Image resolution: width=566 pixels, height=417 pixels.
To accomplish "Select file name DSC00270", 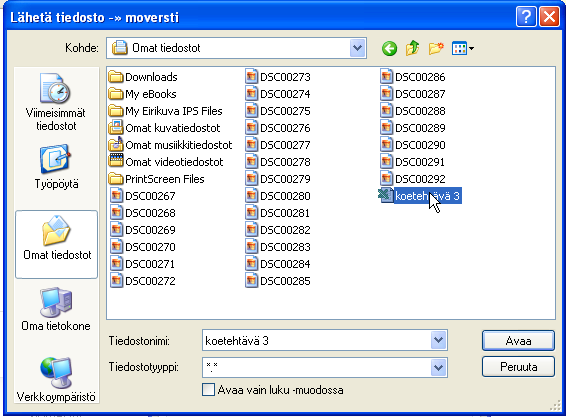I will click(150, 247).
